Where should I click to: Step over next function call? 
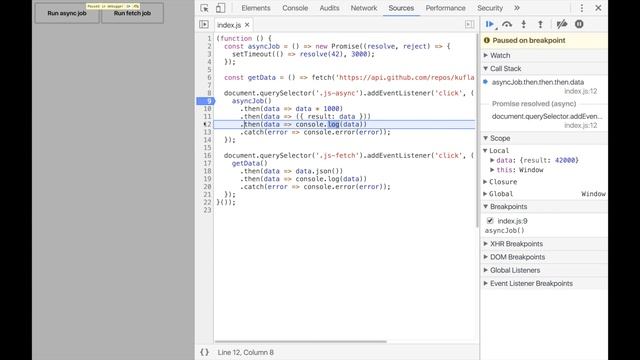(x=507, y=24)
